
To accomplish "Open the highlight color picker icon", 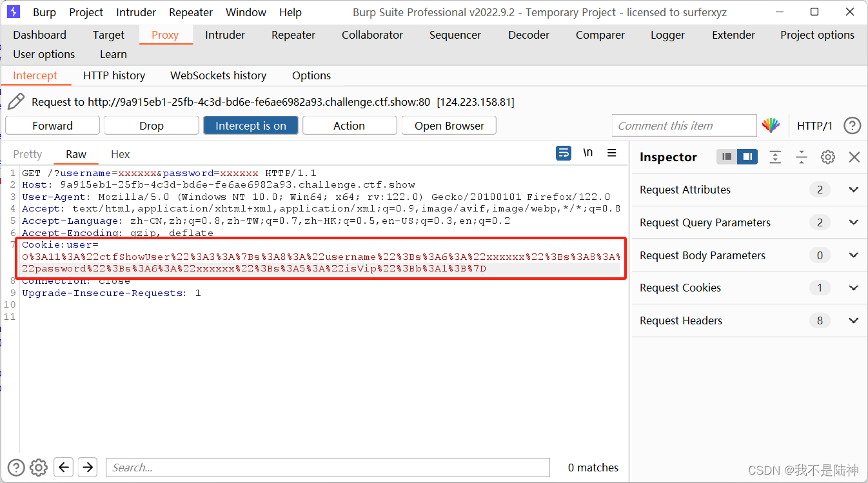I will [771, 126].
